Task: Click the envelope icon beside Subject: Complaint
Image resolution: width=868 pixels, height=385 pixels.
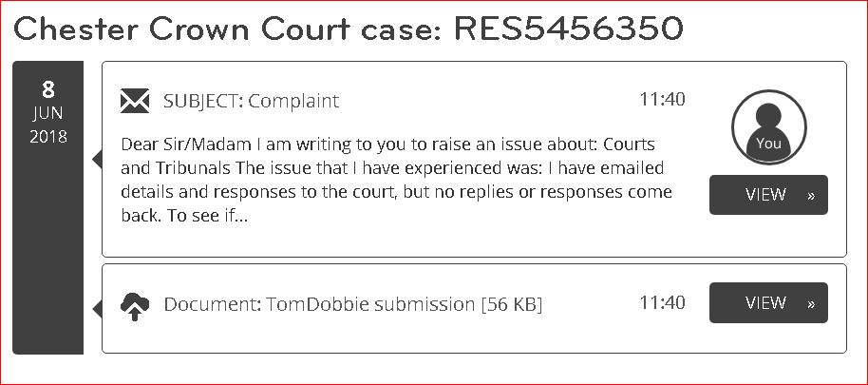Action: [135, 101]
